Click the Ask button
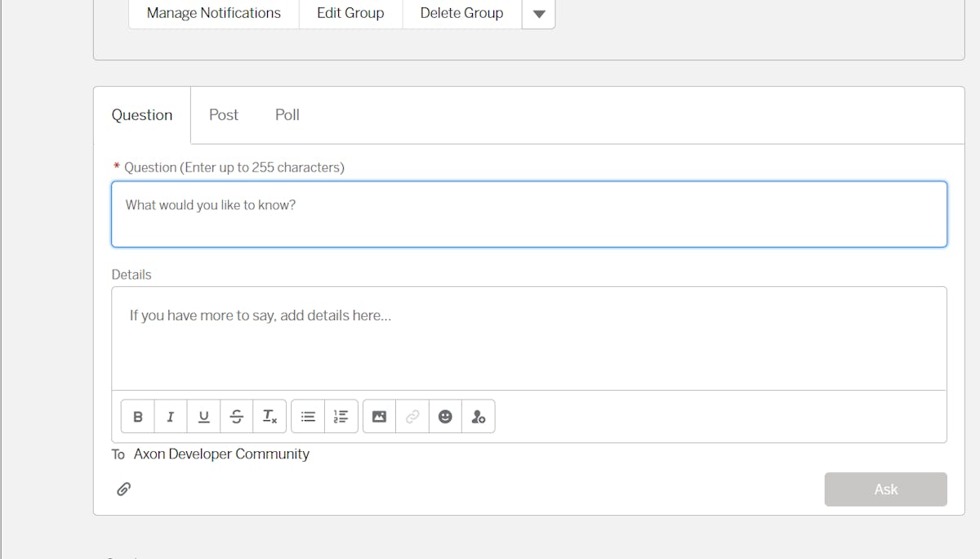The image size is (980, 559). (x=886, y=490)
